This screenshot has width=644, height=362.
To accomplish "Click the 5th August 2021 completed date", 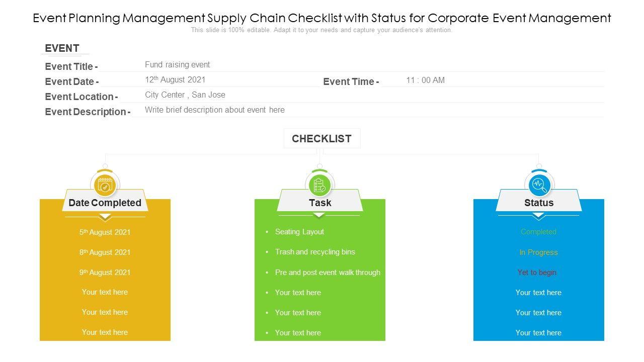I will tap(105, 232).
